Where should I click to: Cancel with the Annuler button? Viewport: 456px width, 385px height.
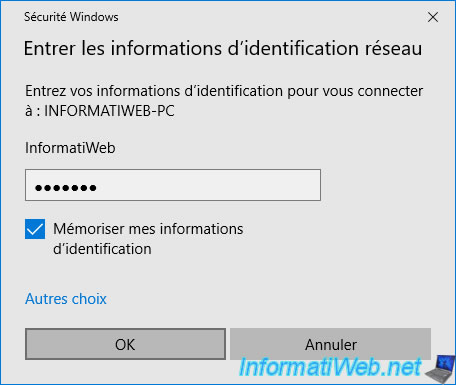pyautogui.click(x=330, y=344)
